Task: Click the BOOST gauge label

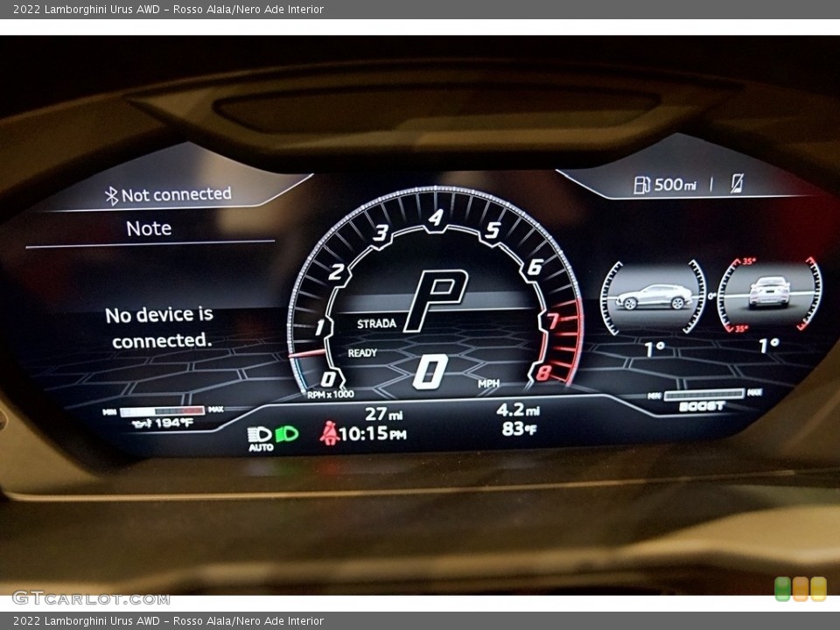Action: tap(702, 407)
